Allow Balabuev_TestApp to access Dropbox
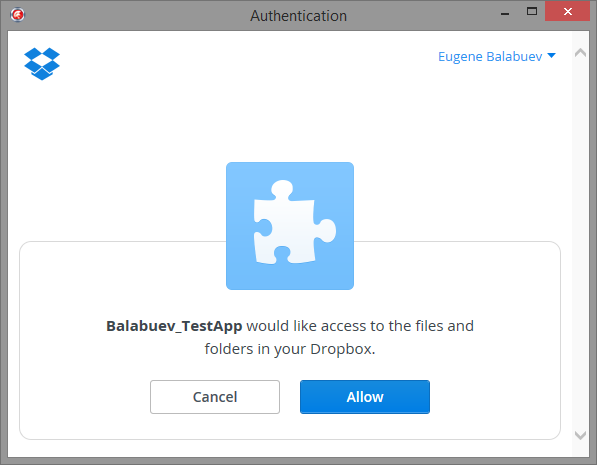597x465 pixels. click(365, 397)
